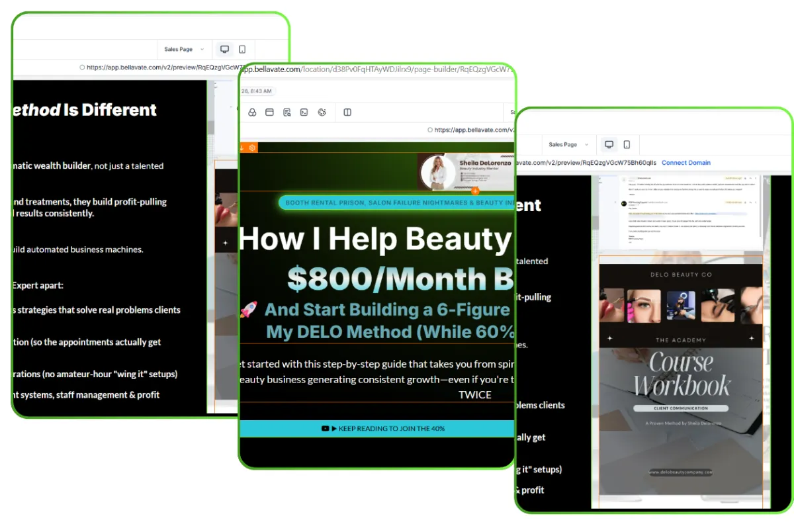
Task: Open the orange gear section settings
Action: click(x=252, y=148)
